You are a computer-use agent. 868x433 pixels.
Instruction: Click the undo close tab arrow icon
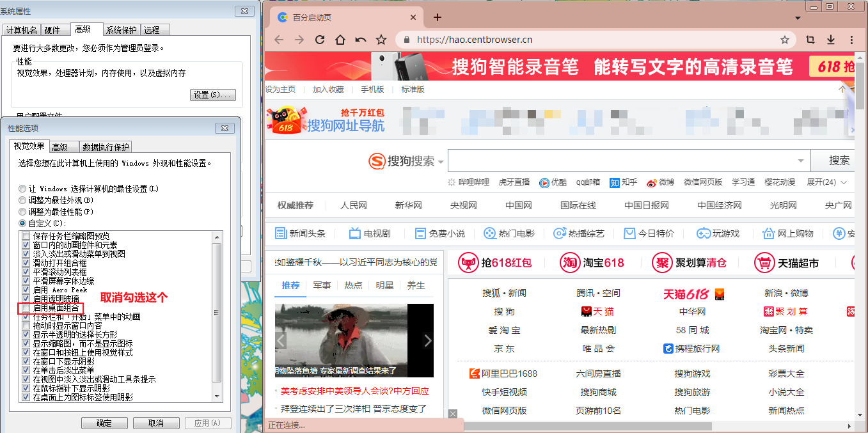[361, 40]
